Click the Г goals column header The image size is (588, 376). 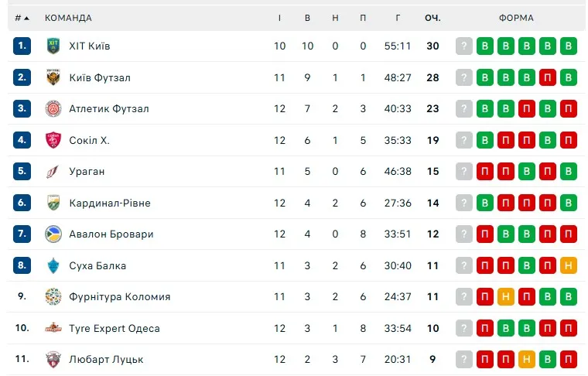coord(398,18)
